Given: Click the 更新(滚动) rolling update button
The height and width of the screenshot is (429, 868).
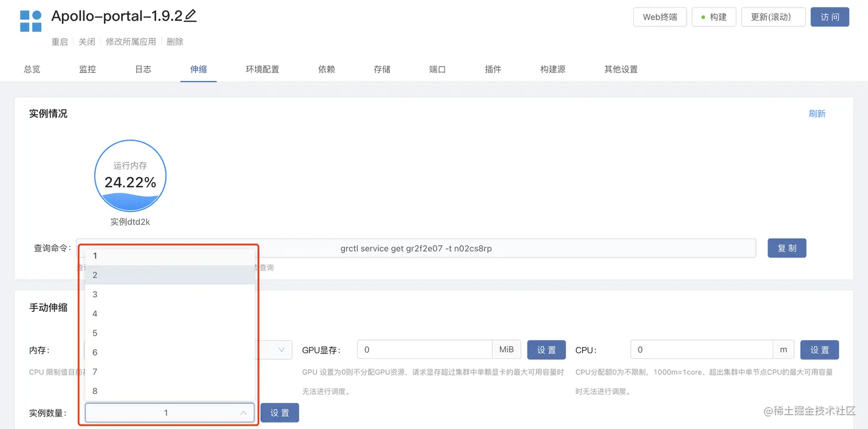Looking at the screenshot, I should (773, 17).
